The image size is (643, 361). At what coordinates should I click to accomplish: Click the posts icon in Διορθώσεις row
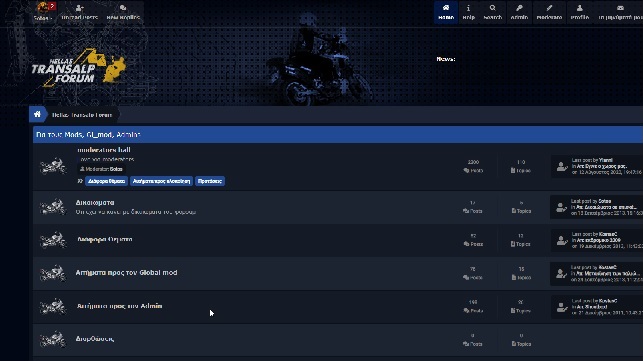466,344
